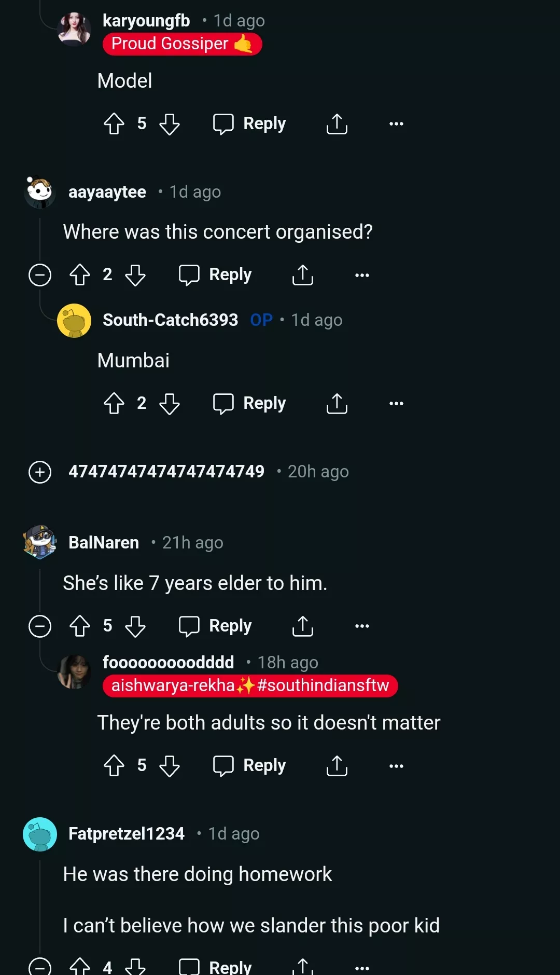Screen dimensions: 560x975
Task: Reply to the "Mumbai" comment
Action: point(250,404)
